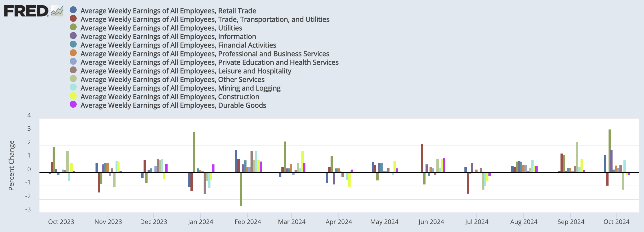The image size is (644, 232).
Task: Select the Private Education and Health Services label
Action: 209,62
